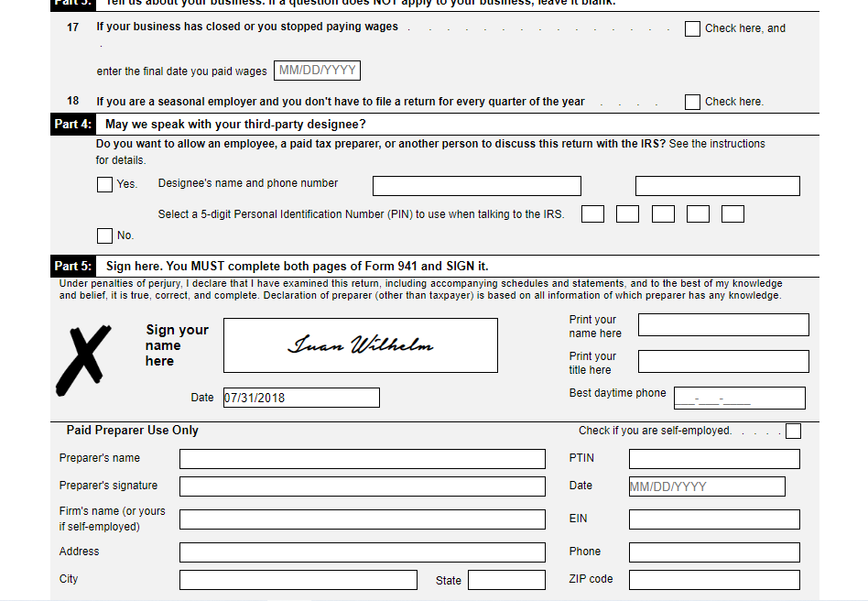This screenshot has width=868, height=601.
Task: Check the seasonal employer box on line 18
Action: pos(692,102)
